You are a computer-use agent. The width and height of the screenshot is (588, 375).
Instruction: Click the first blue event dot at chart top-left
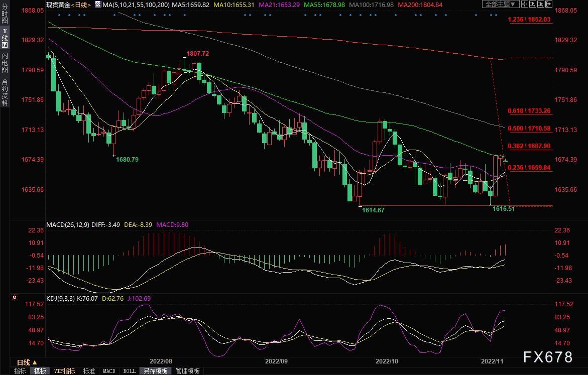(x=59, y=15)
